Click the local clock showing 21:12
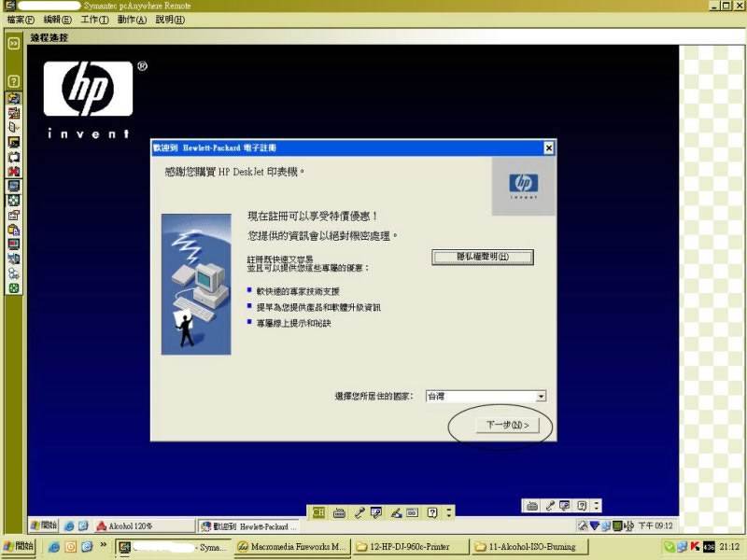The image size is (747, 560). point(729,547)
